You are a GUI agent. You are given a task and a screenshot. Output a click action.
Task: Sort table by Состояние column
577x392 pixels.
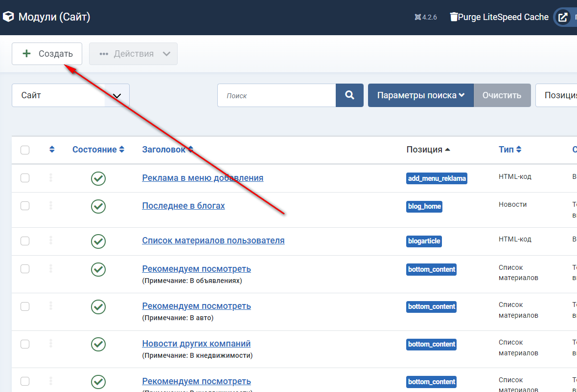point(98,150)
